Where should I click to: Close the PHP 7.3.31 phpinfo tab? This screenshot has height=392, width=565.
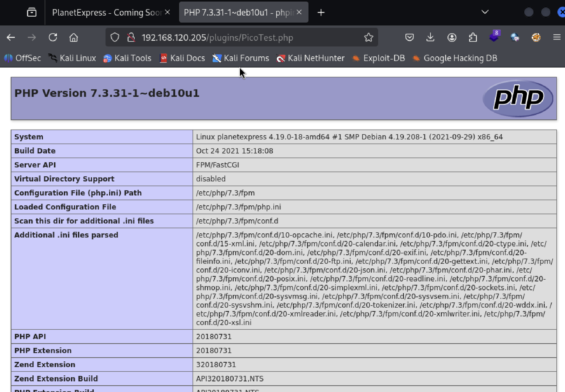pyautogui.click(x=299, y=12)
